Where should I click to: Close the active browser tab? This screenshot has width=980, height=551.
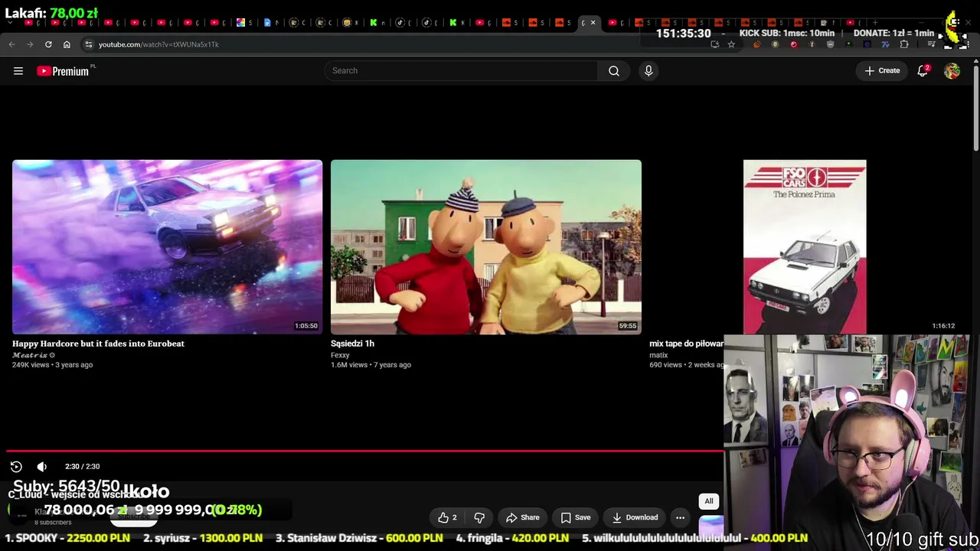[593, 22]
